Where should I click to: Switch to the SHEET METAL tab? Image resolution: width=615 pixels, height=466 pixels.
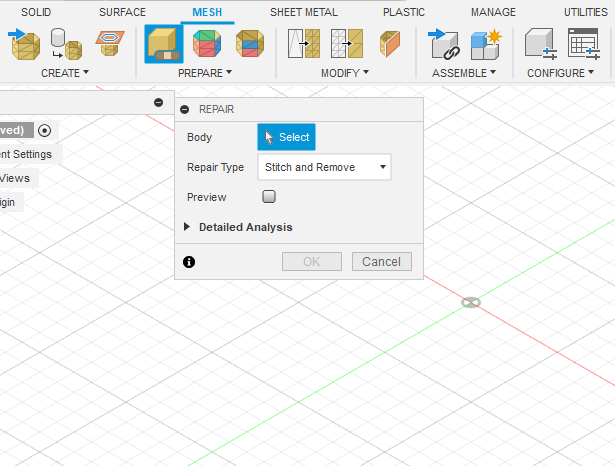[x=304, y=12]
